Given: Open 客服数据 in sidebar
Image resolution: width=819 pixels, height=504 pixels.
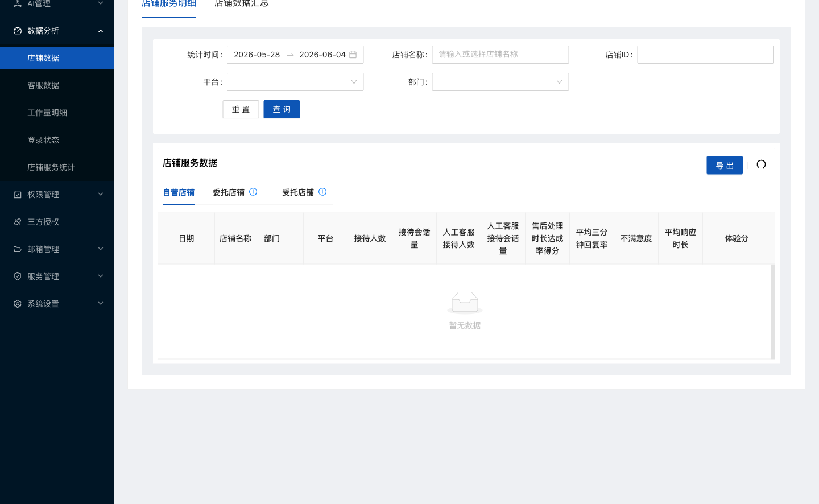Looking at the screenshot, I should coord(57,85).
